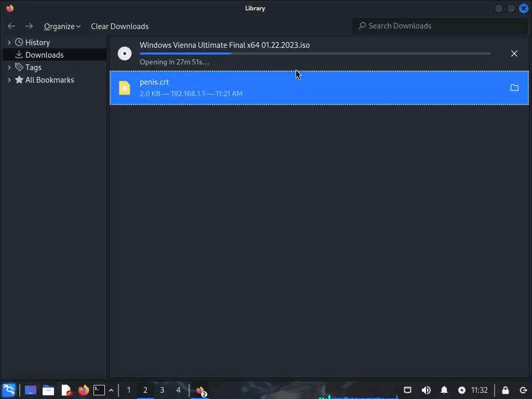The image size is (532, 399).
Task: Switch to workspace 4
Action: tap(179, 390)
